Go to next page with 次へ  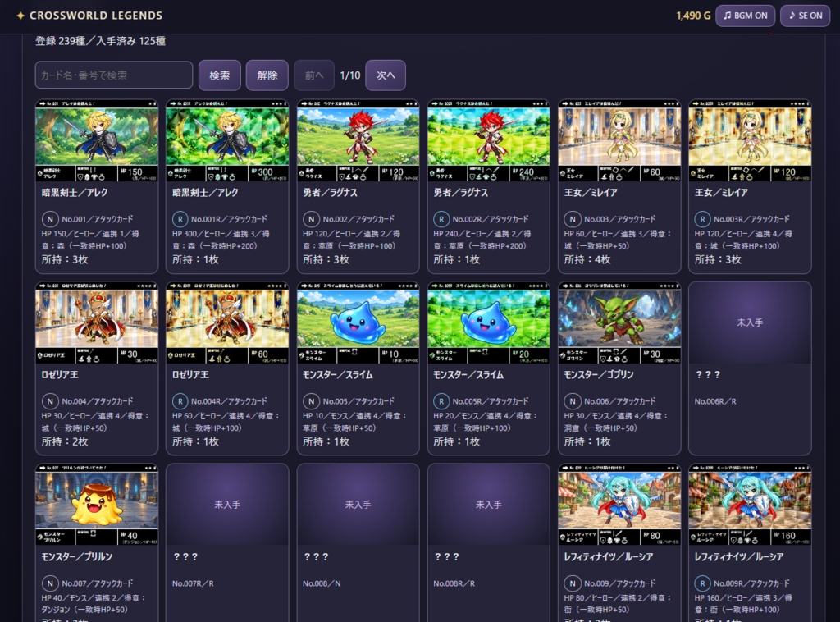click(x=386, y=75)
